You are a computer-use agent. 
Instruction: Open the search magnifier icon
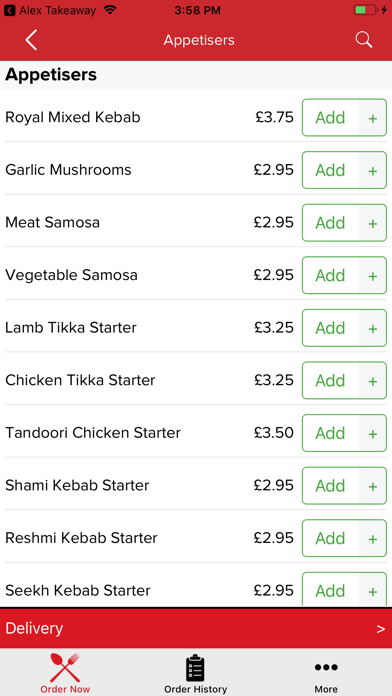point(364,40)
